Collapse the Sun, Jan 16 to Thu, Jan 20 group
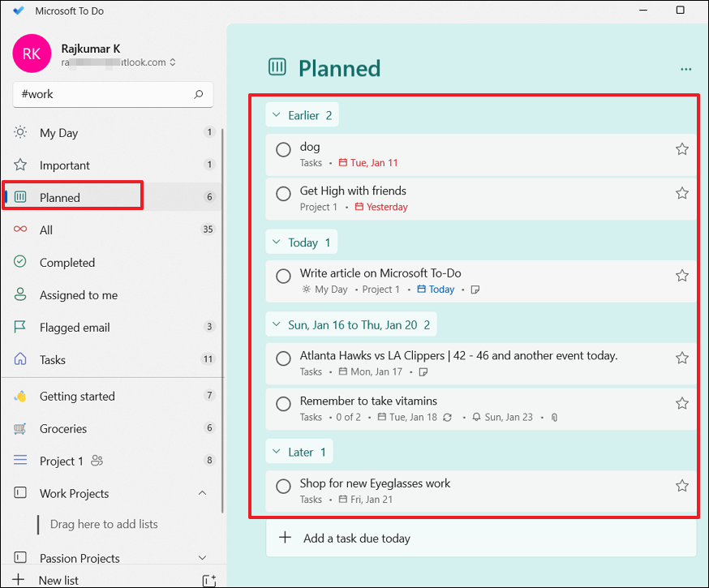The width and height of the screenshot is (709, 588). pyautogui.click(x=351, y=324)
